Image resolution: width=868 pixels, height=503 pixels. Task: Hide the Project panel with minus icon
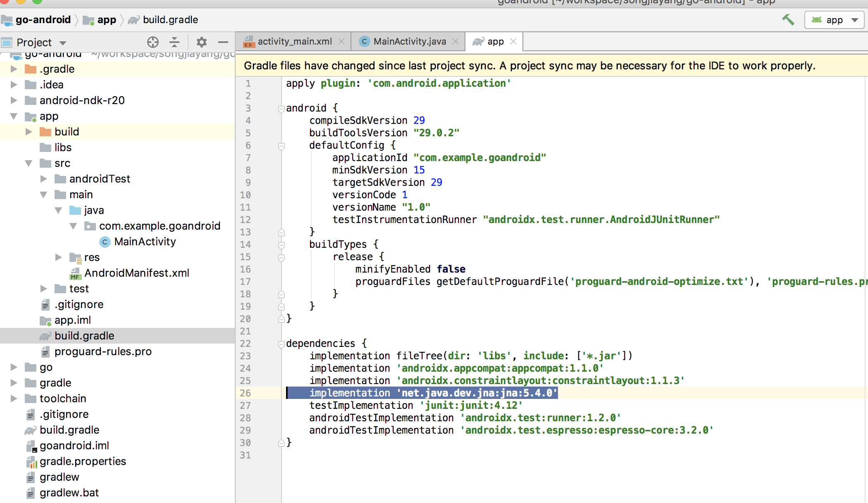[x=223, y=42]
